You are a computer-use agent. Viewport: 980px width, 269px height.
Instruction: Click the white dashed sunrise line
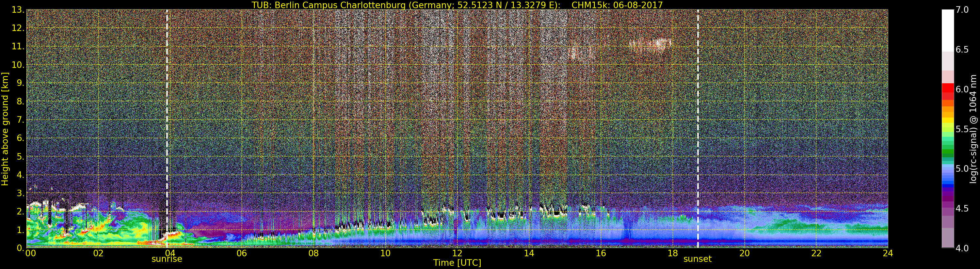tap(167, 129)
